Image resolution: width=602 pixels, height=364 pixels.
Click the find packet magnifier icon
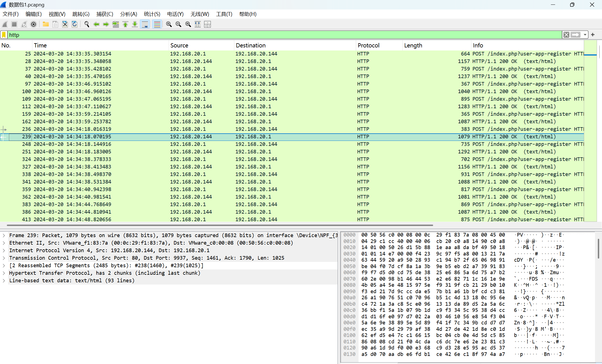tap(87, 25)
